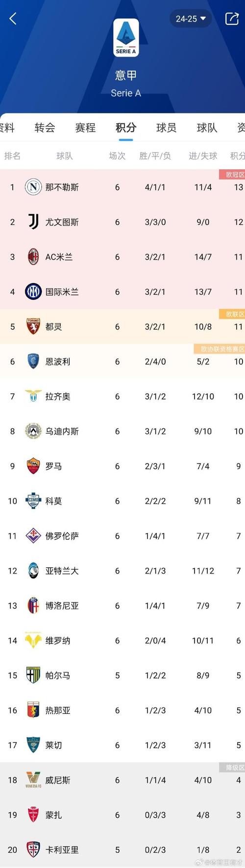The image size is (245, 868).
Task: Tap the 积分 column header
Action: coord(238,156)
